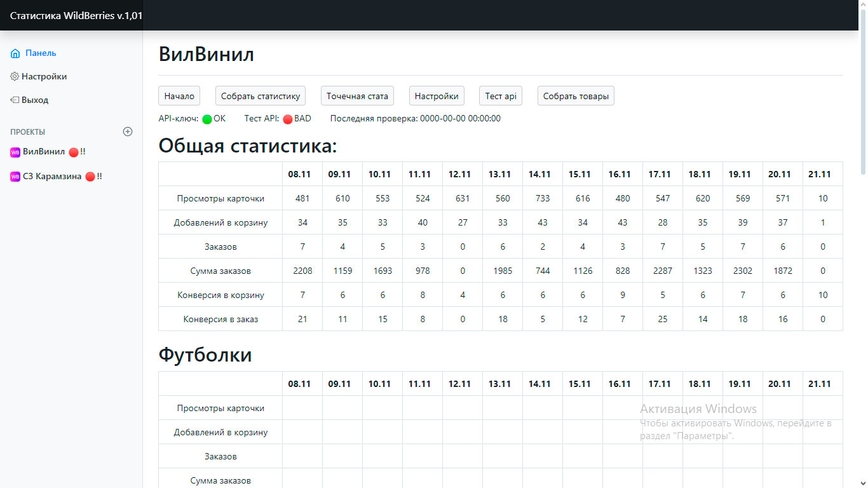Click red warning dot beside СЗ Карамзина
Screen dimensions: 868x488
[x=90, y=177]
